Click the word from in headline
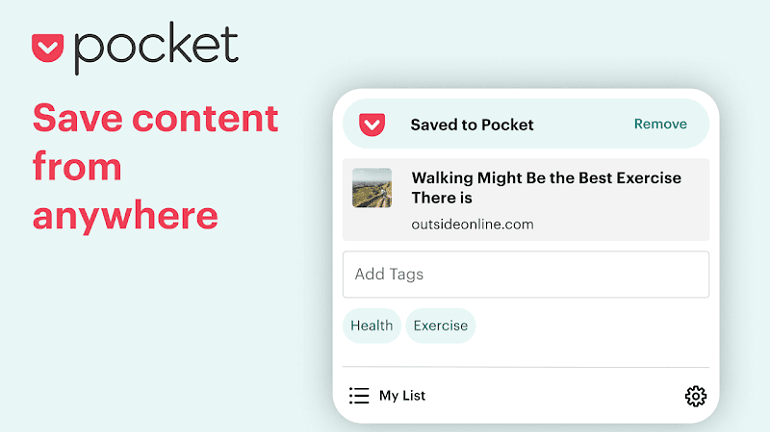Image resolution: width=770 pixels, height=432 pixels. (x=77, y=166)
